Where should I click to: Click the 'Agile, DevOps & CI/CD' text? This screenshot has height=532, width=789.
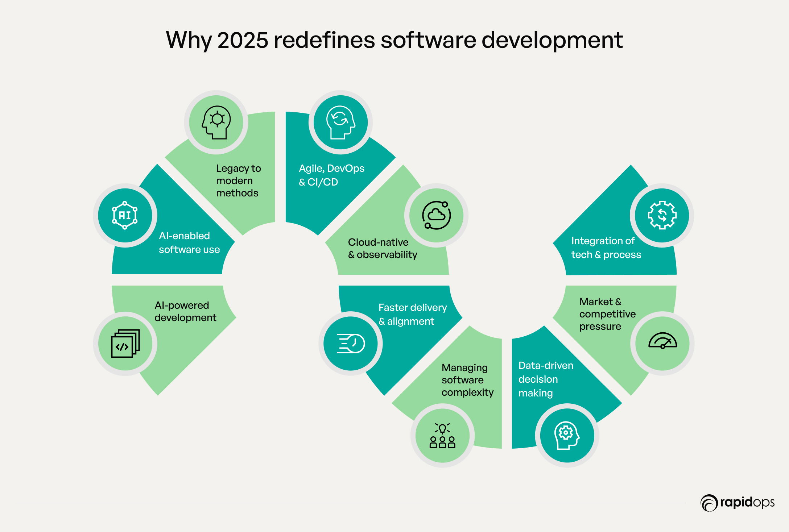331,175
